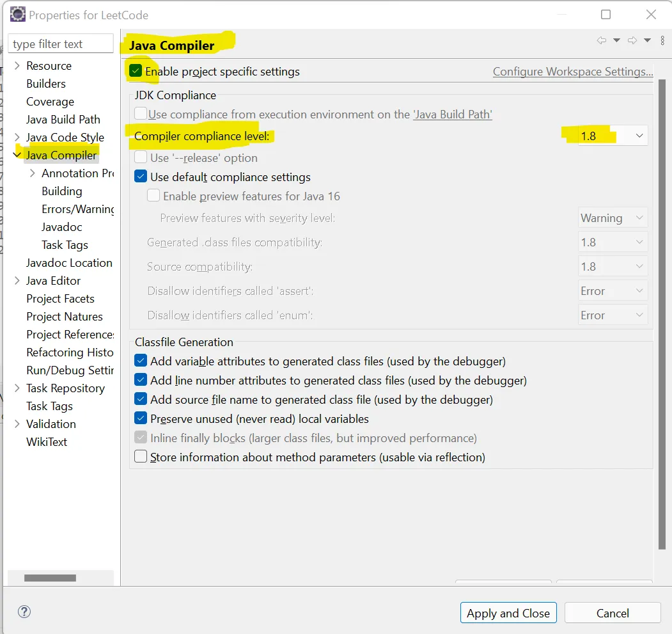
Task: Expand the Resource tree node
Action: click(17, 65)
